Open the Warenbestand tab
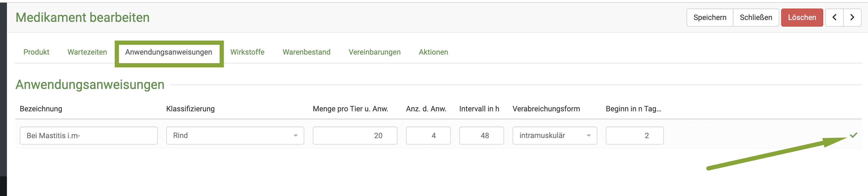Viewport: 868px width, 196px height. pos(306,52)
